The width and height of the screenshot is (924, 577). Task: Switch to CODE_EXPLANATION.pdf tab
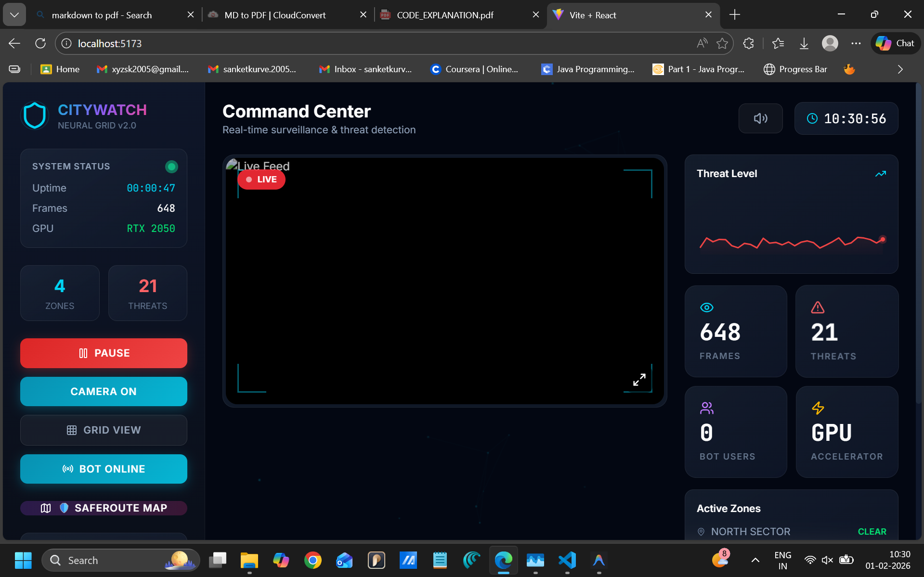[444, 15]
